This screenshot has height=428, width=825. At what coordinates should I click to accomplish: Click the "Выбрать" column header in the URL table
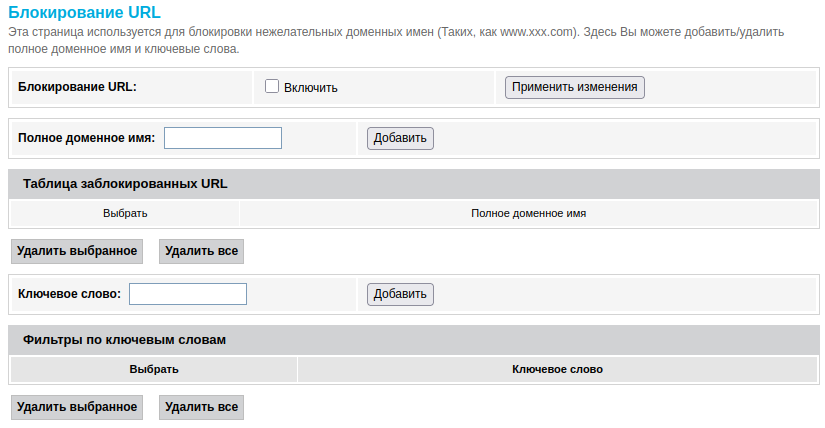[x=125, y=213]
